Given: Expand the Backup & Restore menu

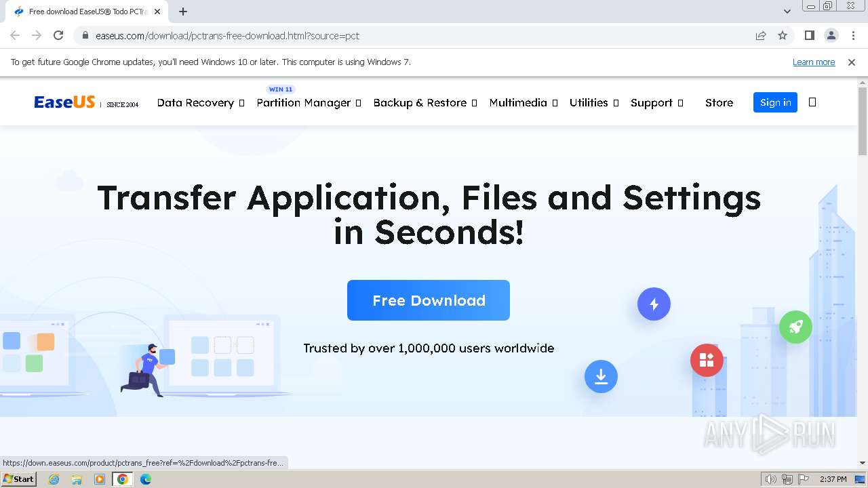Looking at the screenshot, I should [x=425, y=103].
